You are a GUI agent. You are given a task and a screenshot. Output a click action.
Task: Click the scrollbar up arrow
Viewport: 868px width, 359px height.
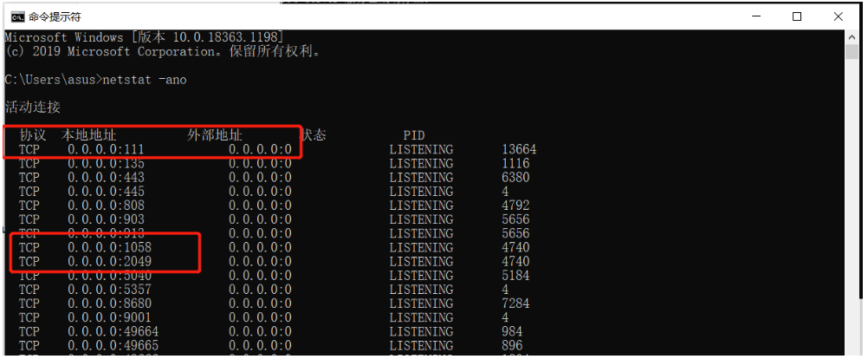[x=852, y=36]
